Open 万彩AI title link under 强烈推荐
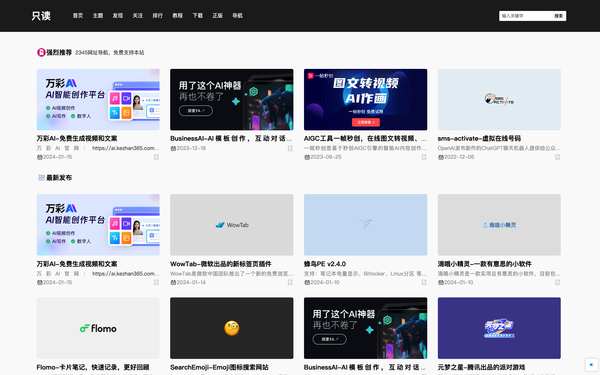Image resolution: width=600 pixels, height=375 pixels. click(77, 139)
